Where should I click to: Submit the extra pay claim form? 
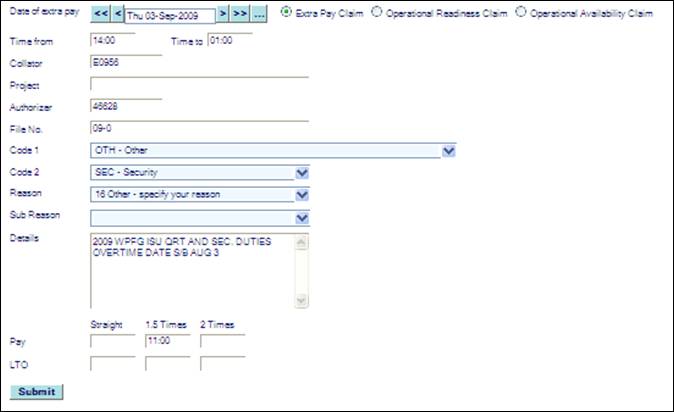coord(35,391)
